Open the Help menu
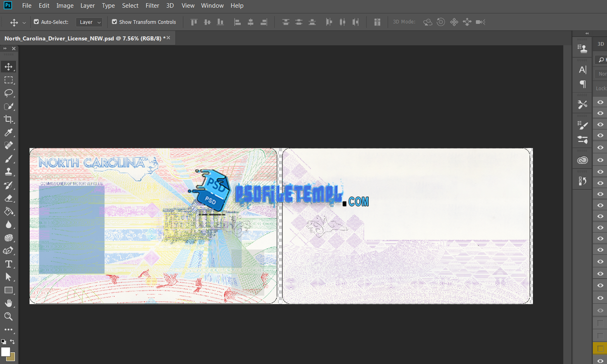 coord(237,6)
